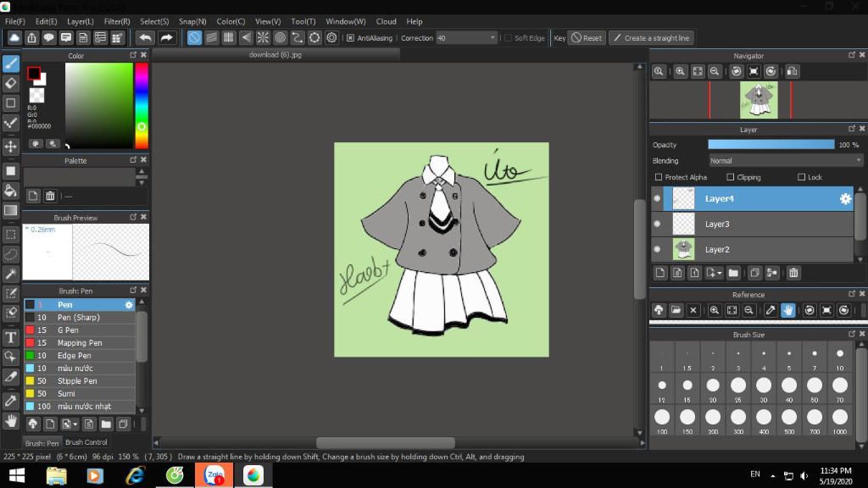Image resolution: width=868 pixels, height=488 pixels.
Task: Duplicate the current layer
Action: click(754, 273)
